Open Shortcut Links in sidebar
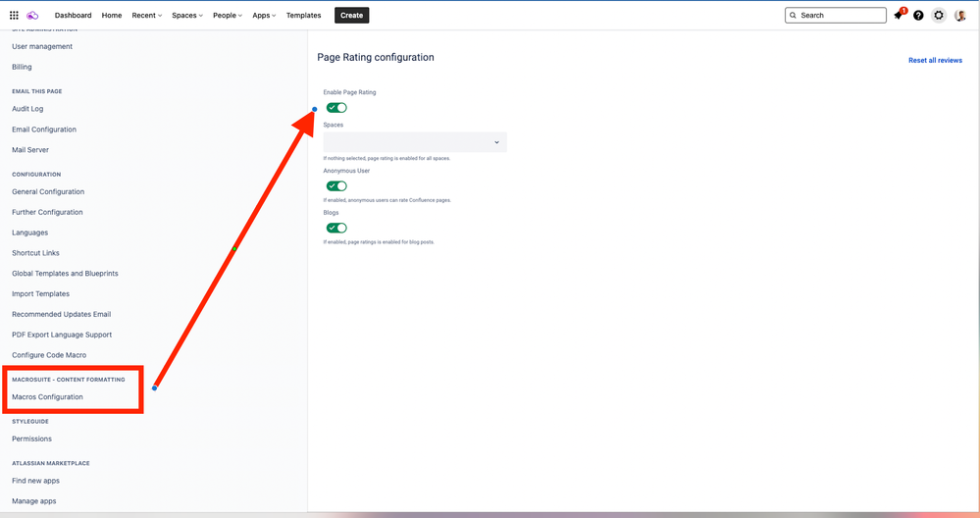The width and height of the screenshot is (980, 518). tap(35, 253)
